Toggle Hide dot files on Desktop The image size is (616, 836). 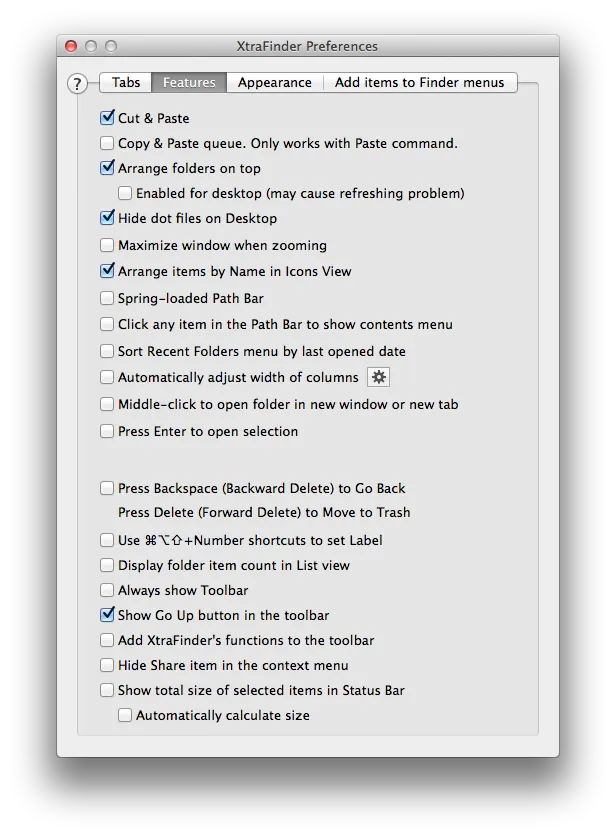(108, 218)
